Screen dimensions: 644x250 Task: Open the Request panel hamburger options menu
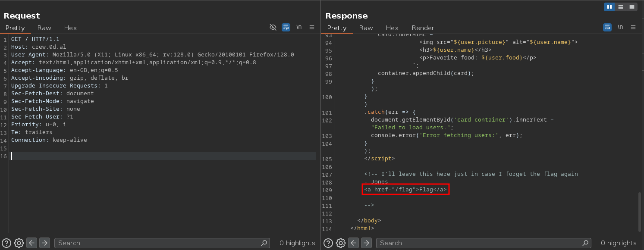point(312,27)
